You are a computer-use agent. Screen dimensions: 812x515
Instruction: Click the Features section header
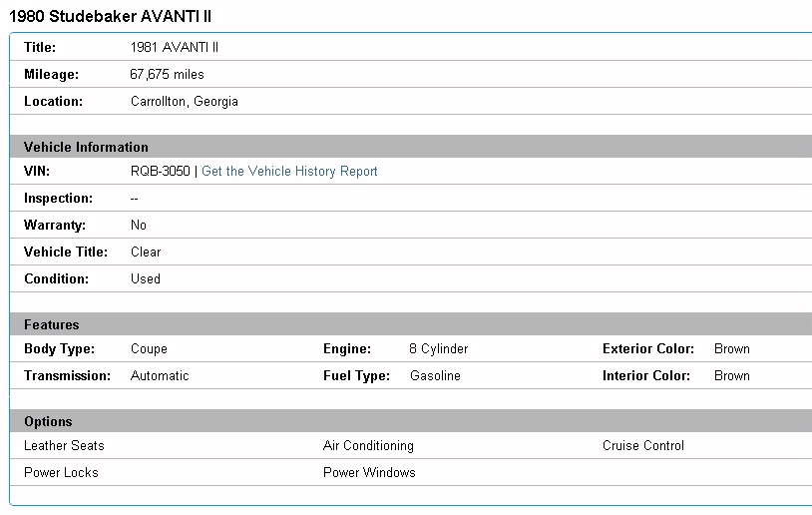[x=51, y=324]
